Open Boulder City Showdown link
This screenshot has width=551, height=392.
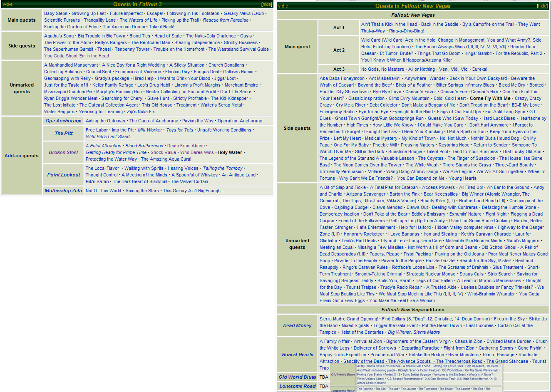tap(344, 92)
